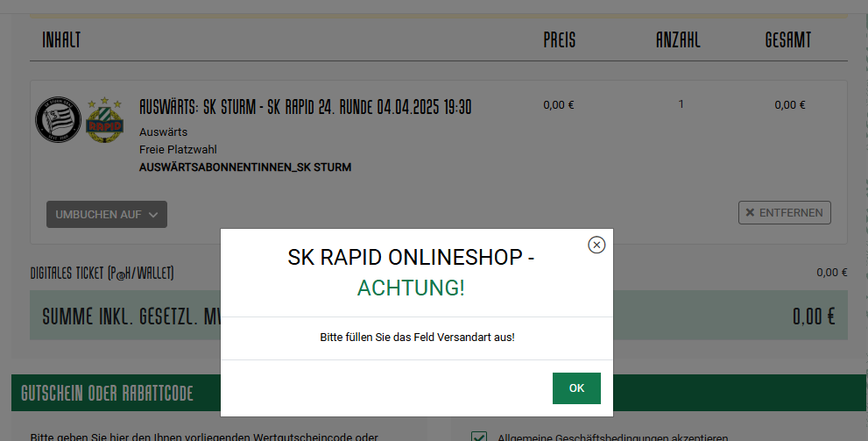
Task: Close the Achtung dialog with the X icon
Action: coord(596,245)
